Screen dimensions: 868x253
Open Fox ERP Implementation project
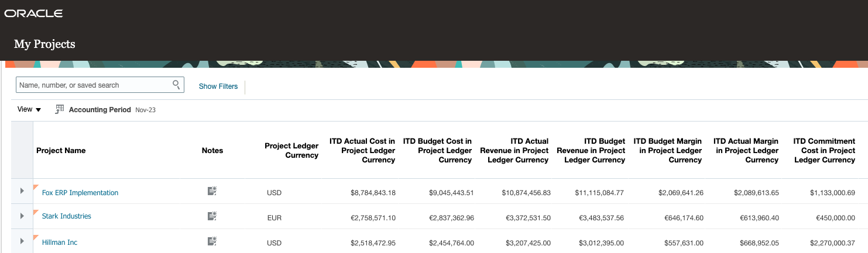pyautogui.click(x=80, y=193)
